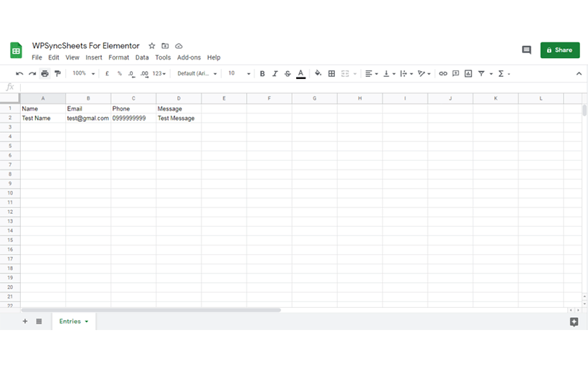This screenshot has height=366, width=588.
Task: Select the Paint format roller icon
Action: point(57,74)
